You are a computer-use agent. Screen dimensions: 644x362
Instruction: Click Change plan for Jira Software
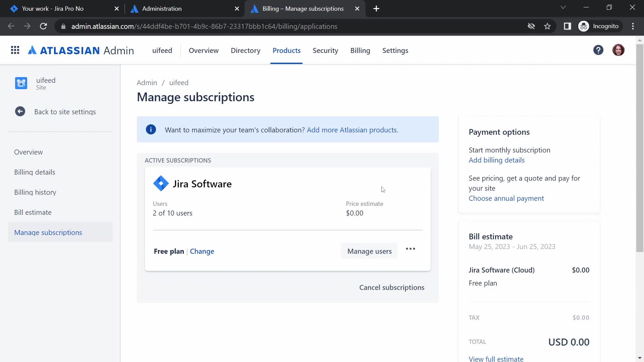pos(202,251)
